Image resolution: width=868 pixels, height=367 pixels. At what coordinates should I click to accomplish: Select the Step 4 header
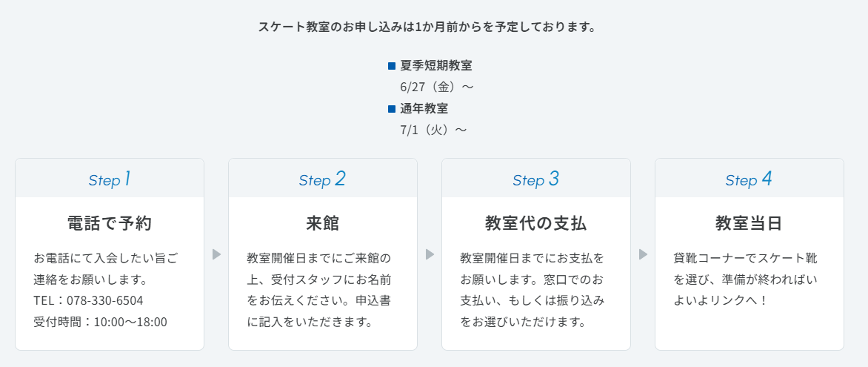(749, 179)
